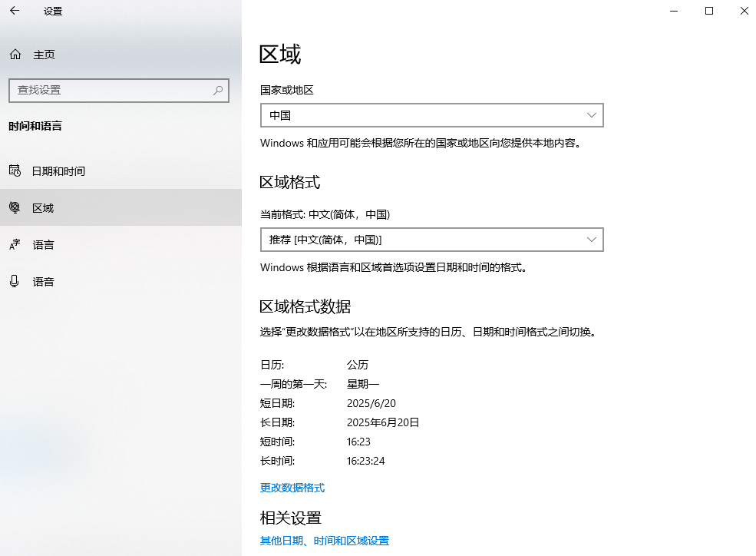Click the magnifier icon in the search box
The image size is (756, 556).
click(x=219, y=91)
